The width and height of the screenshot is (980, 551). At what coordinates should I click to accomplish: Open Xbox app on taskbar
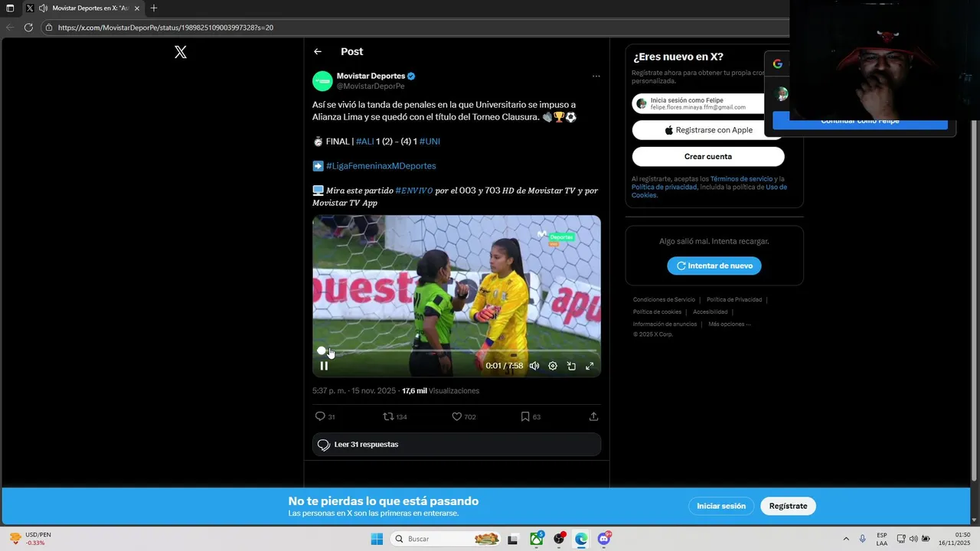coord(537,539)
